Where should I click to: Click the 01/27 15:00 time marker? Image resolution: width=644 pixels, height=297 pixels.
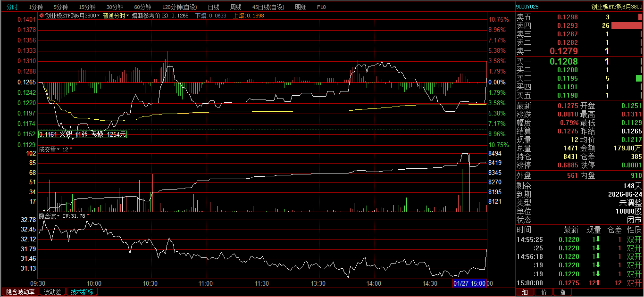click(x=469, y=283)
